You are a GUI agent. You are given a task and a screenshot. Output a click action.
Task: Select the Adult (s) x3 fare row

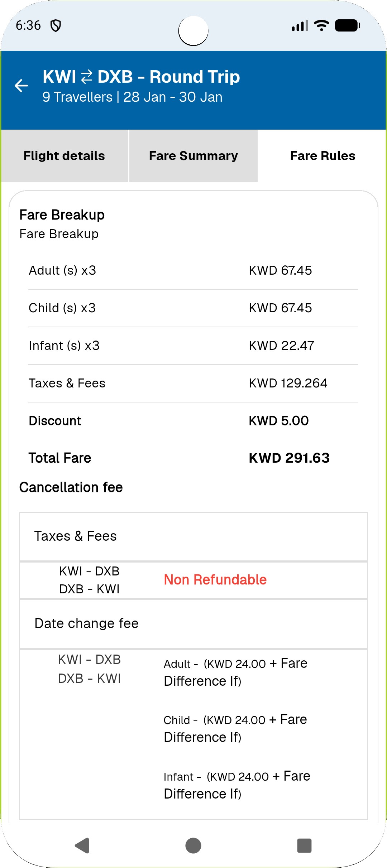pyautogui.click(x=193, y=270)
